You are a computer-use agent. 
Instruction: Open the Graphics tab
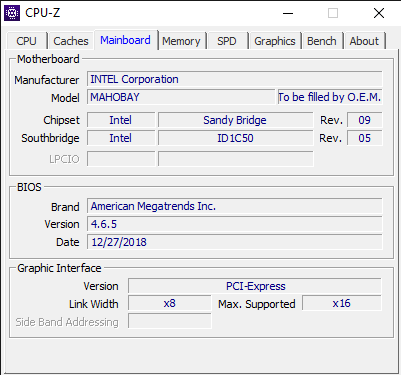275,41
